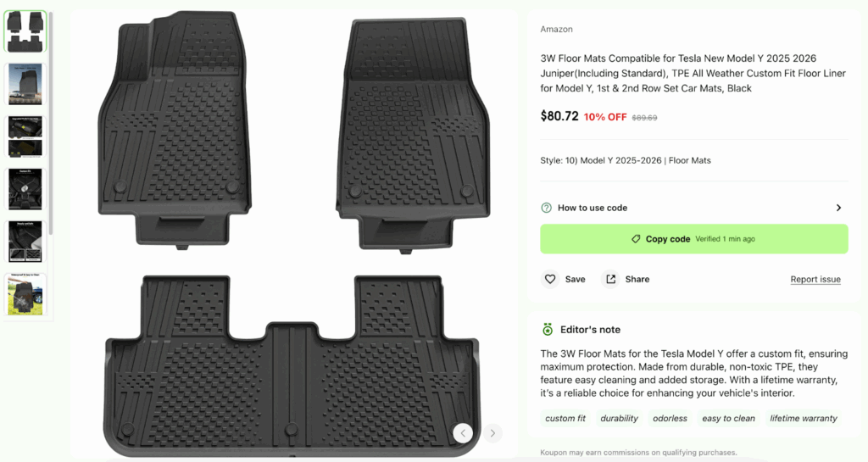Expand How to use code chevron
868x462 pixels.
coord(838,208)
